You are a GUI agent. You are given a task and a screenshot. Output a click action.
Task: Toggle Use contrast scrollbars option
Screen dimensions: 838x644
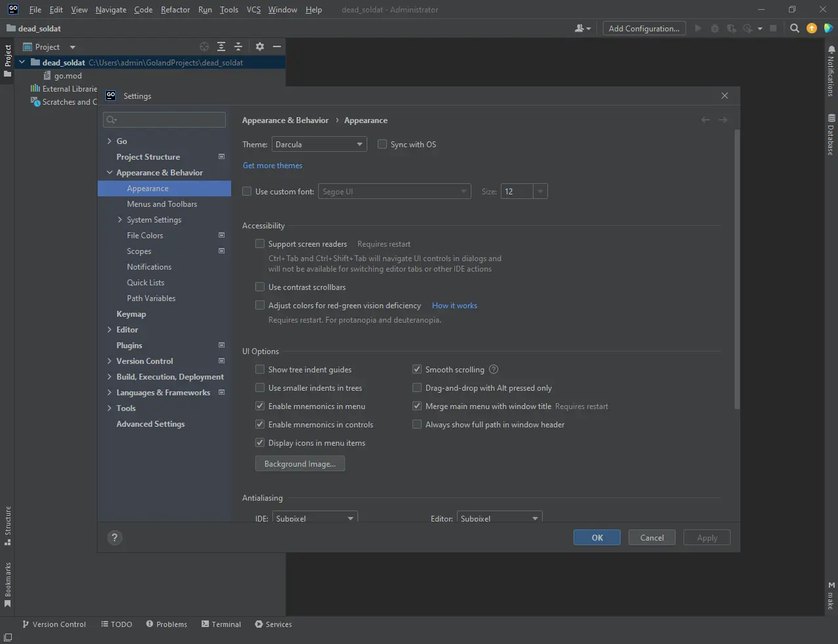point(260,287)
